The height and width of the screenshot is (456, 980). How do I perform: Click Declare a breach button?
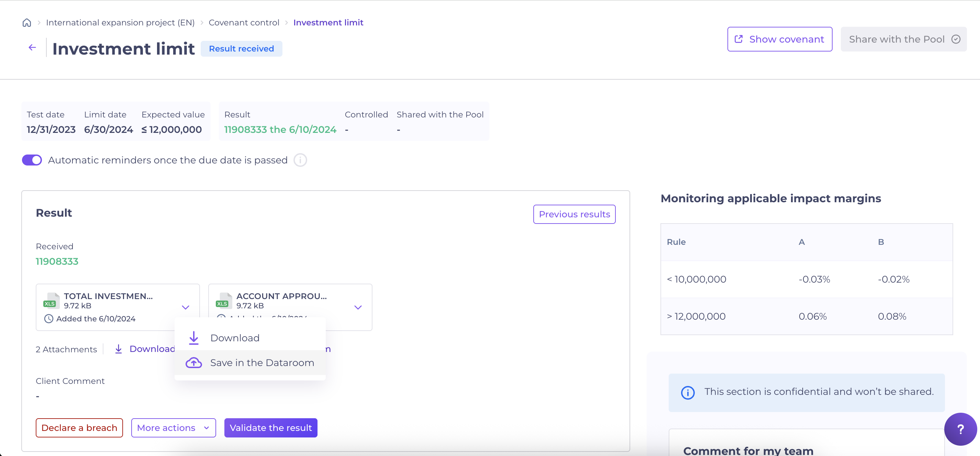point(79,428)
